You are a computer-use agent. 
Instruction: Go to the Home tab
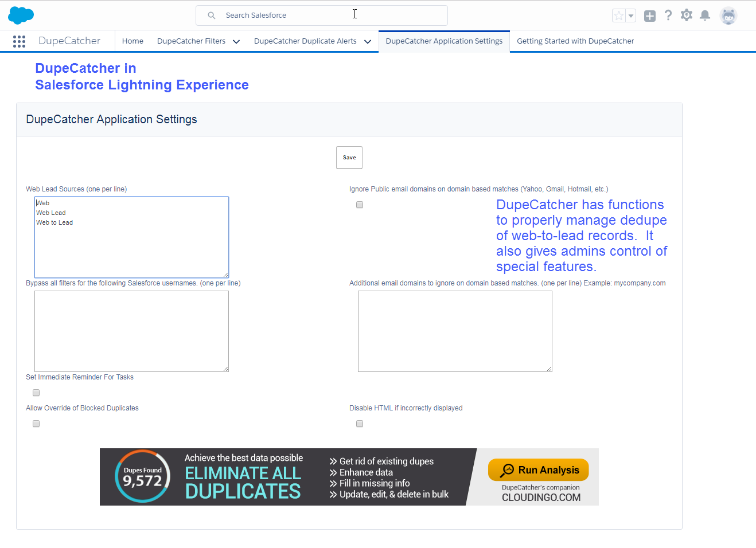point(133,41)
